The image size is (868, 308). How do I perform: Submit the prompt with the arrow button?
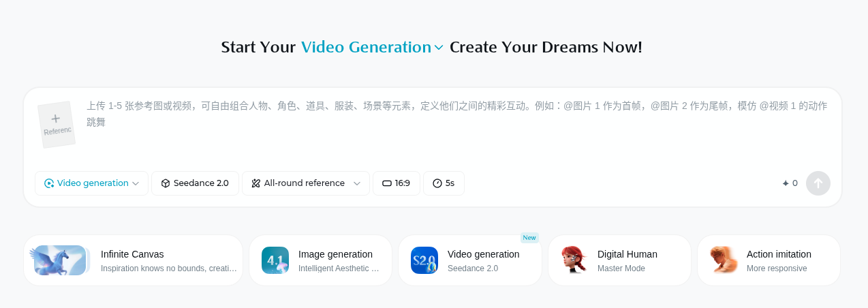(818, 183)
